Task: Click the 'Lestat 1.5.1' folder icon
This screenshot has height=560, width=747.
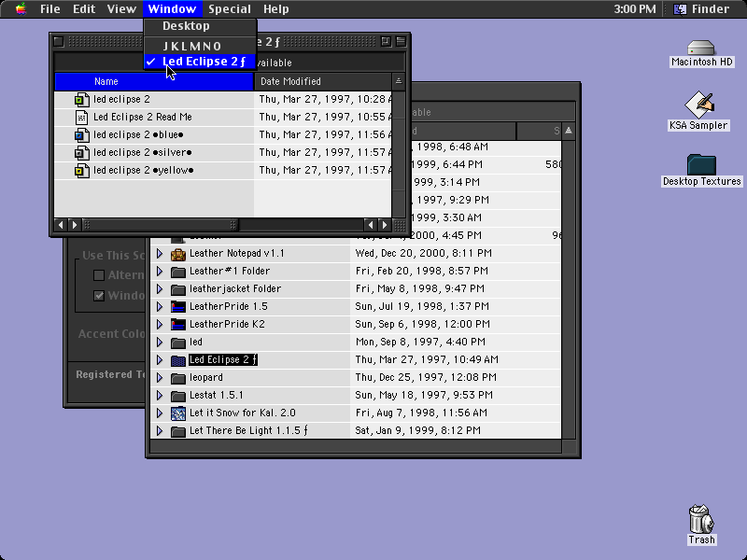Action: point(178,395)
